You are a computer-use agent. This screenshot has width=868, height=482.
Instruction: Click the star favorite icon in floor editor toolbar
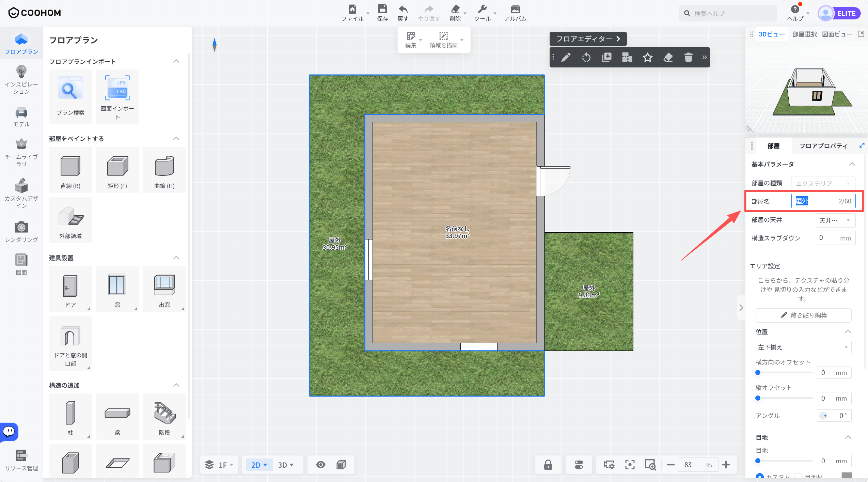[x=647, y=57]
